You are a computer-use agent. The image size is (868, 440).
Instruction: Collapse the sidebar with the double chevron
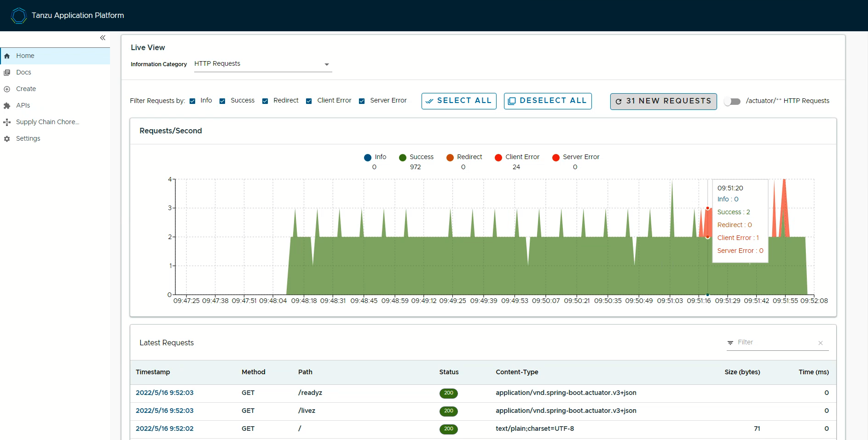click(103, 38)
